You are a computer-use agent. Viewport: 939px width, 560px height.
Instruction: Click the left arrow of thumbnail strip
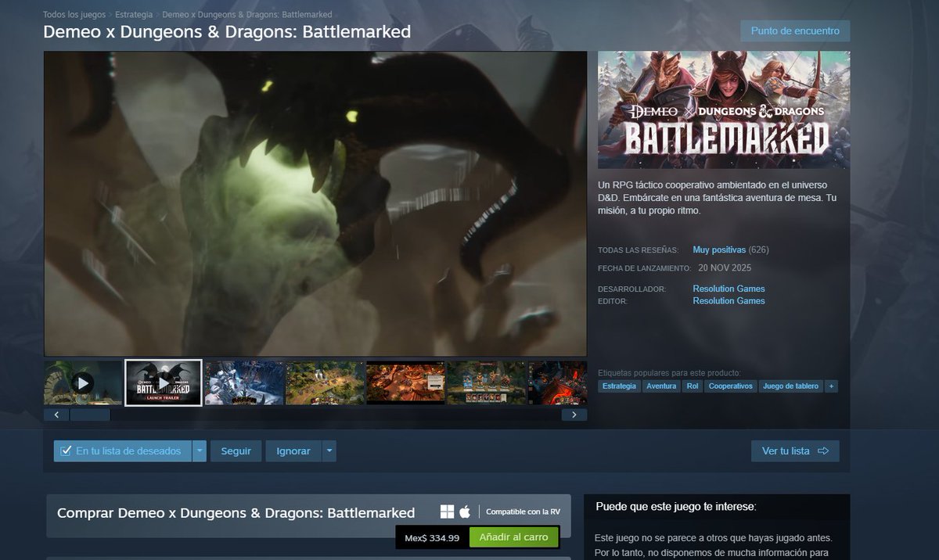(56, 415)
